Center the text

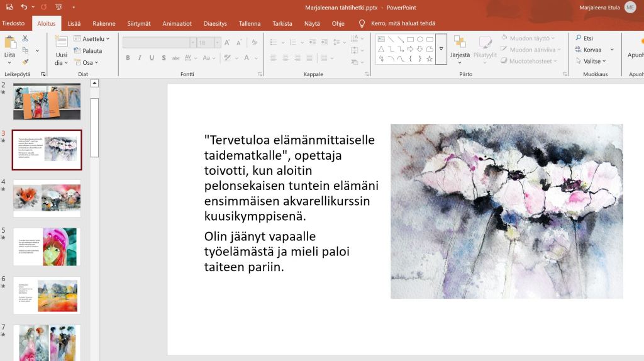coord(285,58)
